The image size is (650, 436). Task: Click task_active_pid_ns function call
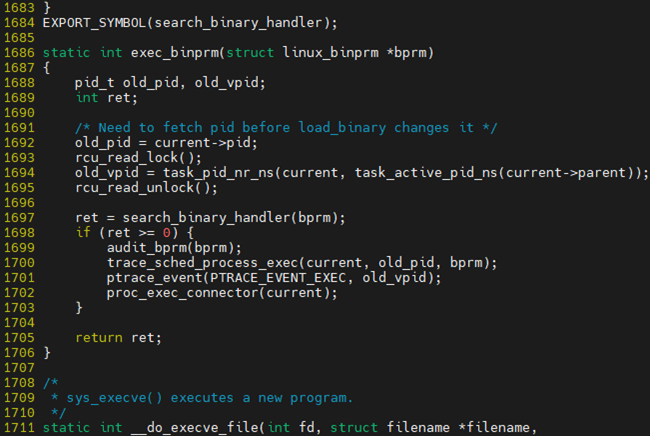pyautogui.click(x=426, y=172)
